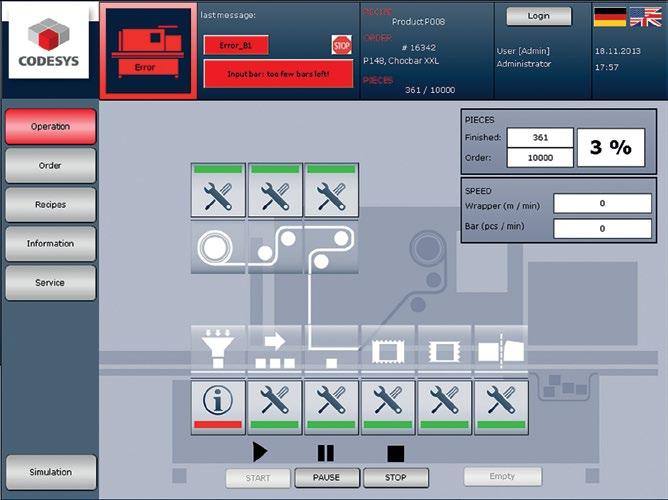Click the '17:57' time text

coord(607,67)
